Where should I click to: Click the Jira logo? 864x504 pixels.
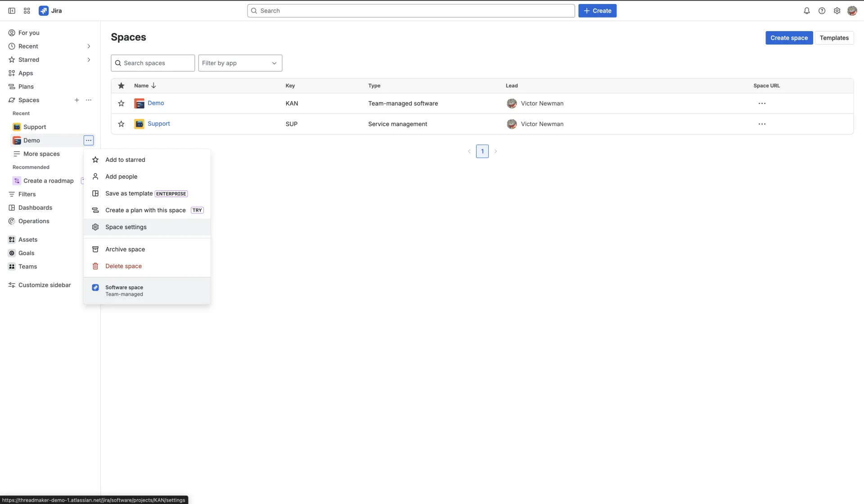pyautogui.click(x=50, y=11)
